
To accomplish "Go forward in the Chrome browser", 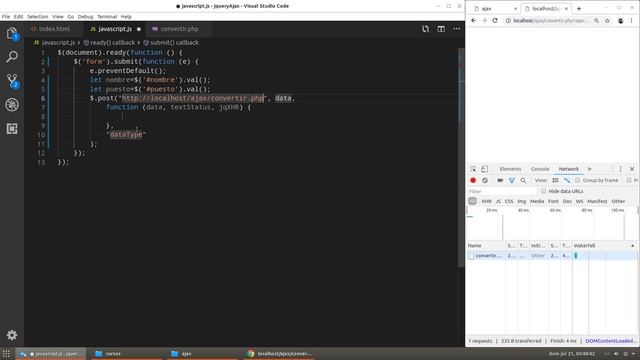I will pos(484,20).
